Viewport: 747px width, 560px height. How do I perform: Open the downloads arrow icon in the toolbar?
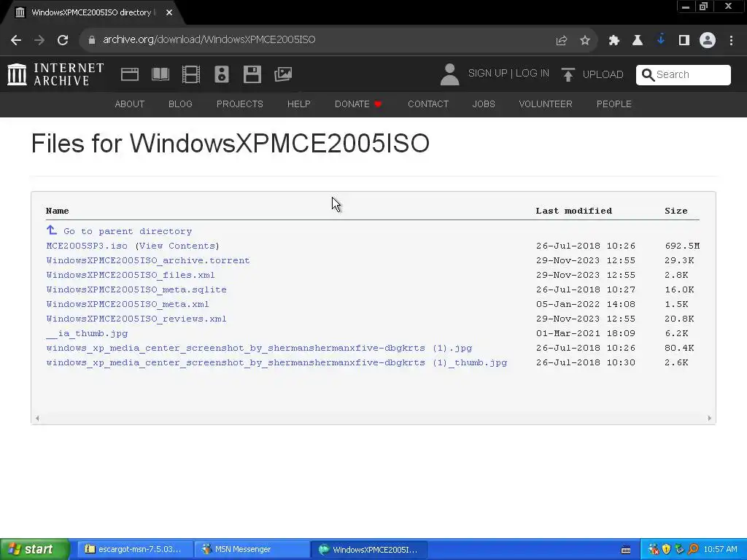coord(661,40)
